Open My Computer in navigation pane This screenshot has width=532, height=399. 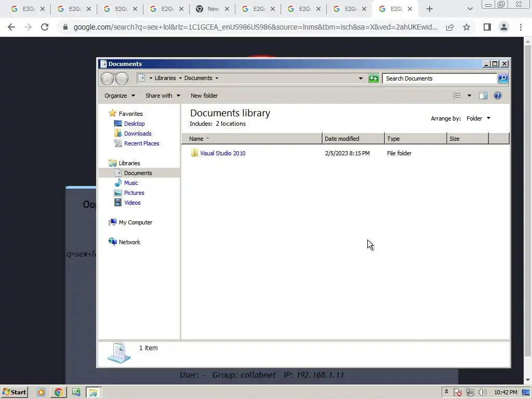136,222
